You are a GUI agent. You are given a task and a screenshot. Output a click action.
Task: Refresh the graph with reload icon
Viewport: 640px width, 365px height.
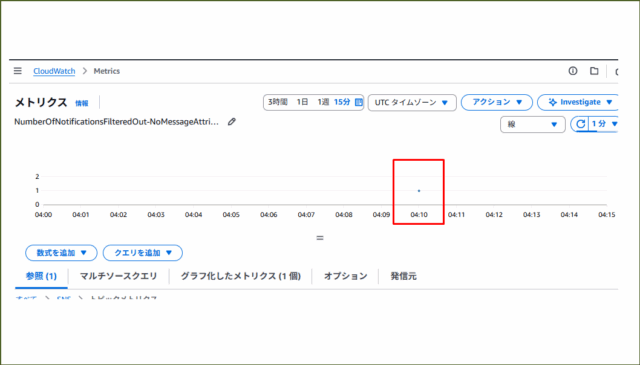coord(581,124)
